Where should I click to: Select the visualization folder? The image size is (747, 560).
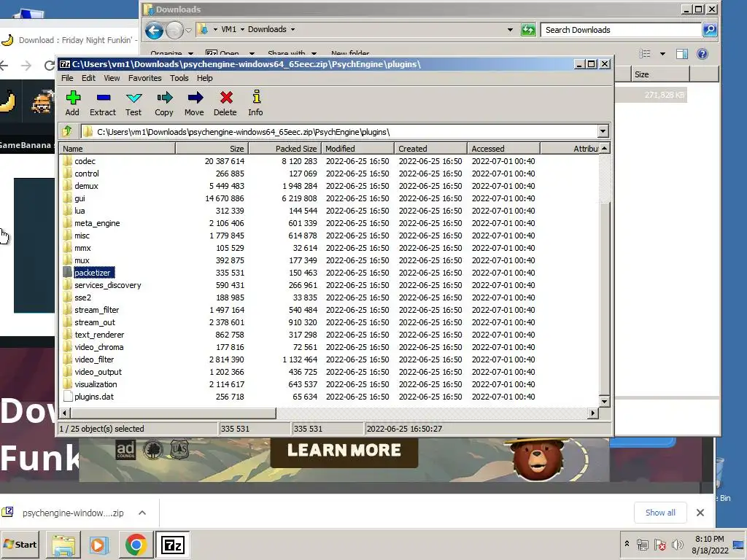pyautogui.click(x=96, y=384)
